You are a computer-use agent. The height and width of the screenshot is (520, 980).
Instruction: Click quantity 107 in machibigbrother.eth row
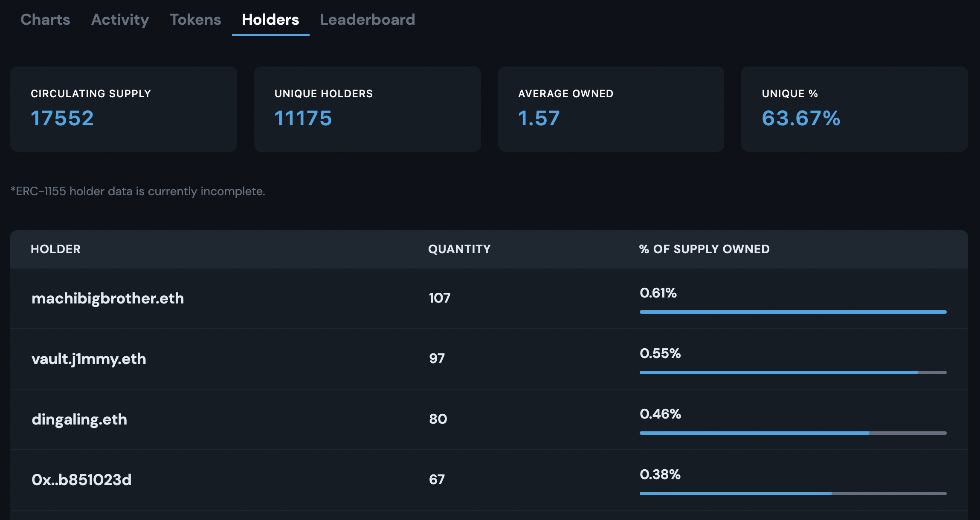click(439, 298)
